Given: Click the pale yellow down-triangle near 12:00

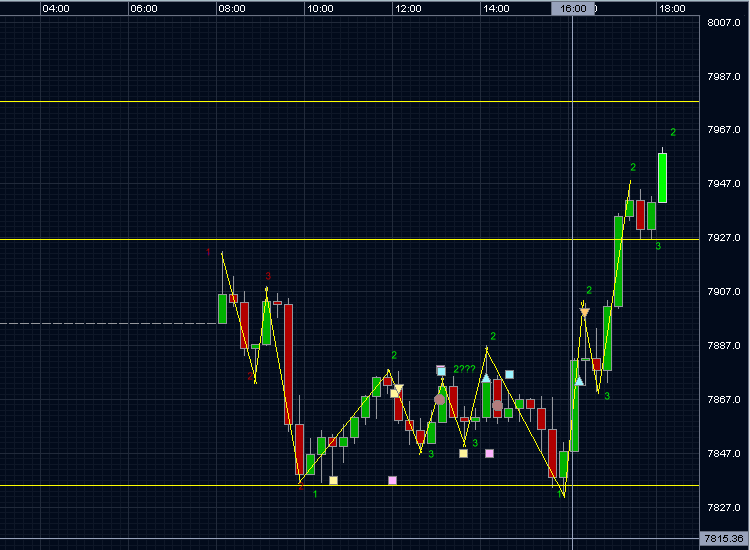Looking at the screenshot, I should point(398,388).
